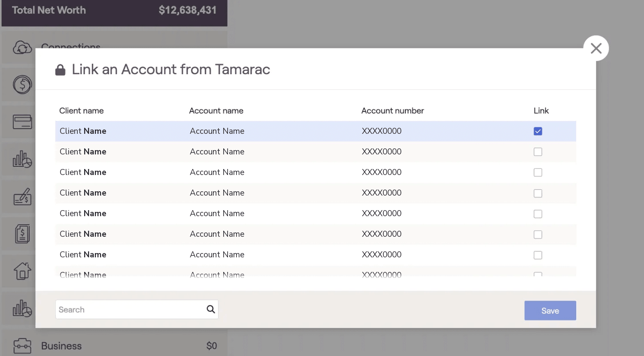Save the linked account selection

tap(550, 311)
